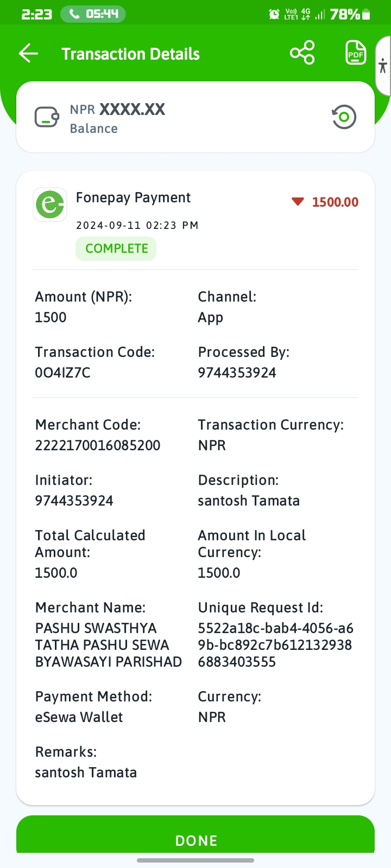
Task: Download the PDF receipt
Action: 356,53
